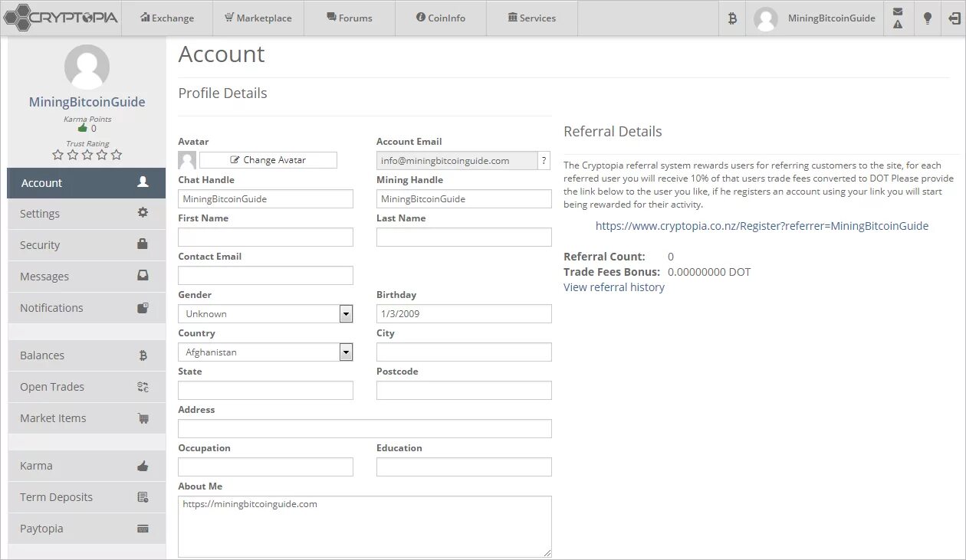Click the Karma thumbs-up icon in sidebar
This screenshot has width=966, height=560.
pos(143,466)
